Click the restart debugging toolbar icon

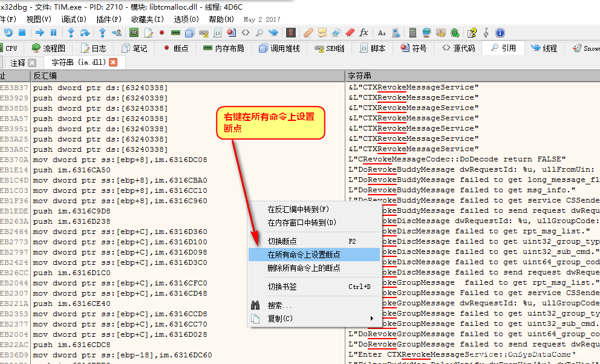coord(8,33)
